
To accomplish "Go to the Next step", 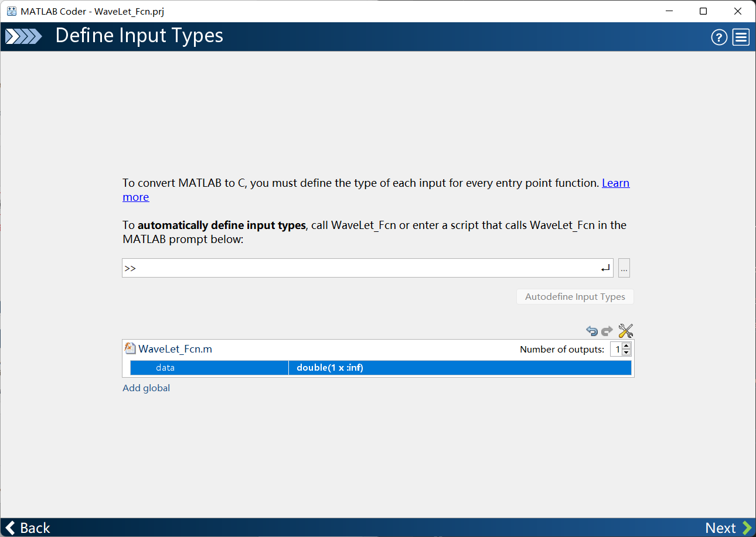I will [x=728, y=528].
